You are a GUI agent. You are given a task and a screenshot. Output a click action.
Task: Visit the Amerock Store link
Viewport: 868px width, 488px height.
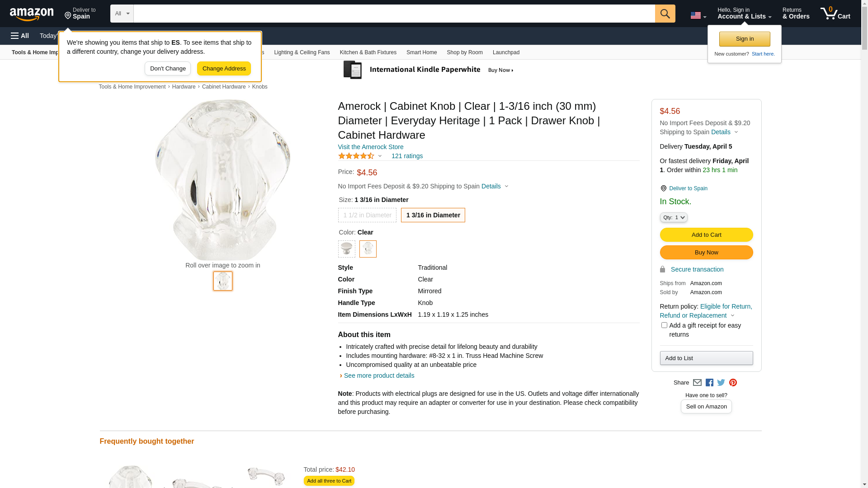tap(370, 147)
